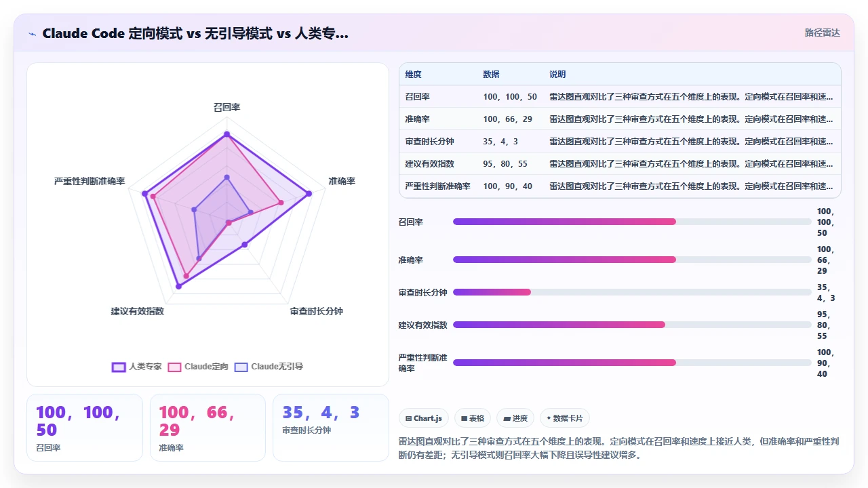Click the 准确率 data card

click(x=208, y=428)
